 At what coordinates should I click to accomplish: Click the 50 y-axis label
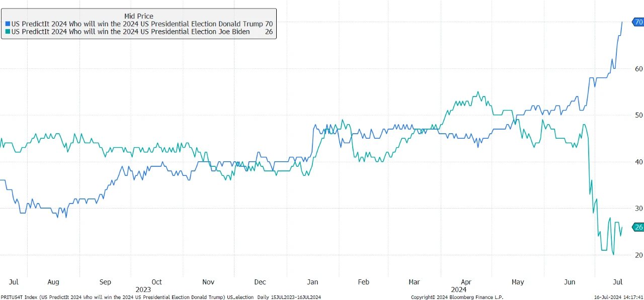(638, 115)
